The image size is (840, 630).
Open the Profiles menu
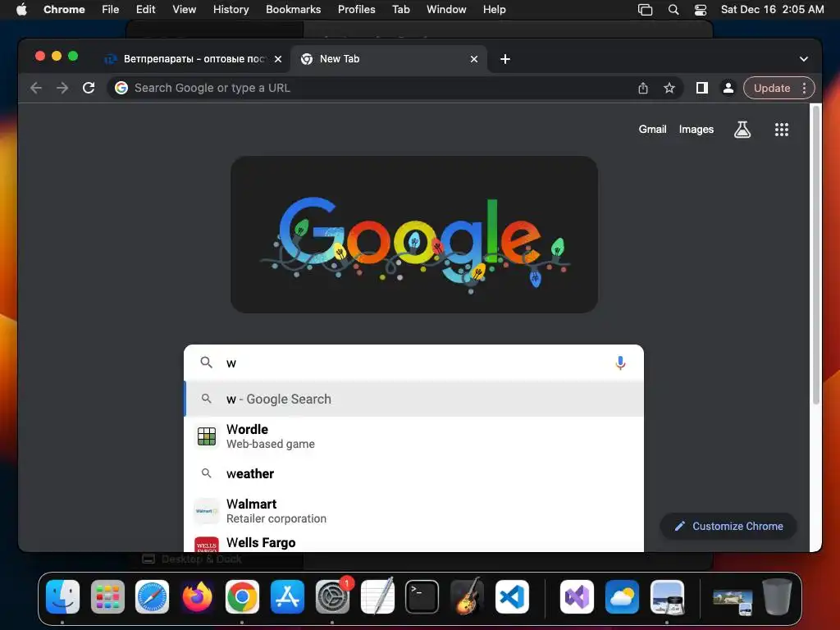tap(356, 10)
